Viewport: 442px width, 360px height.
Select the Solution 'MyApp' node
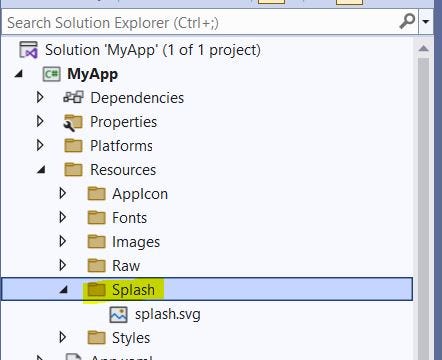[153, 50]
